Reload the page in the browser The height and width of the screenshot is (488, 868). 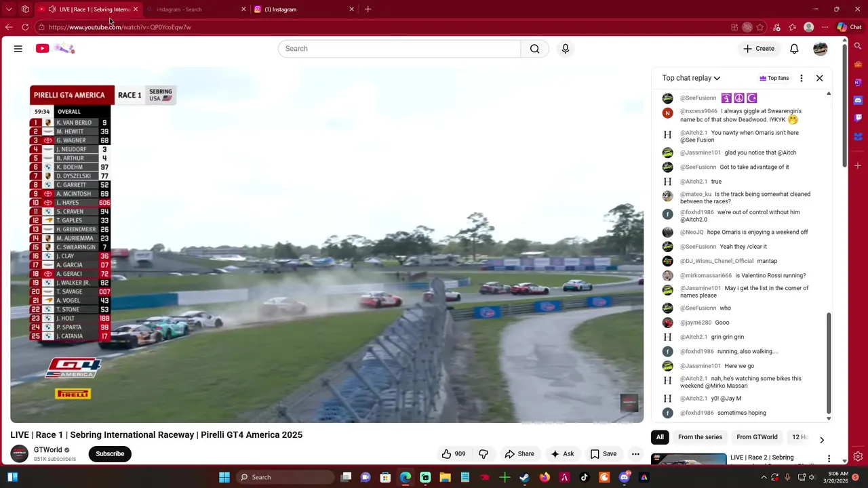click(x=25, y=27)
